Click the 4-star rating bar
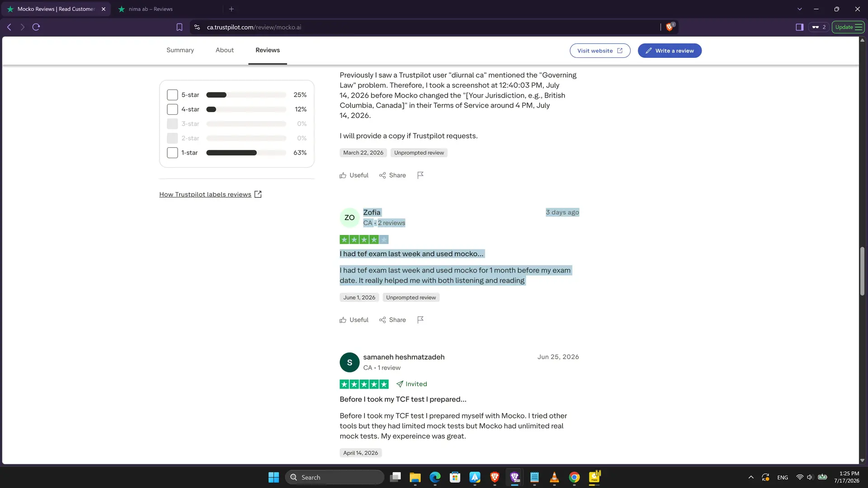 click(246, 109)
